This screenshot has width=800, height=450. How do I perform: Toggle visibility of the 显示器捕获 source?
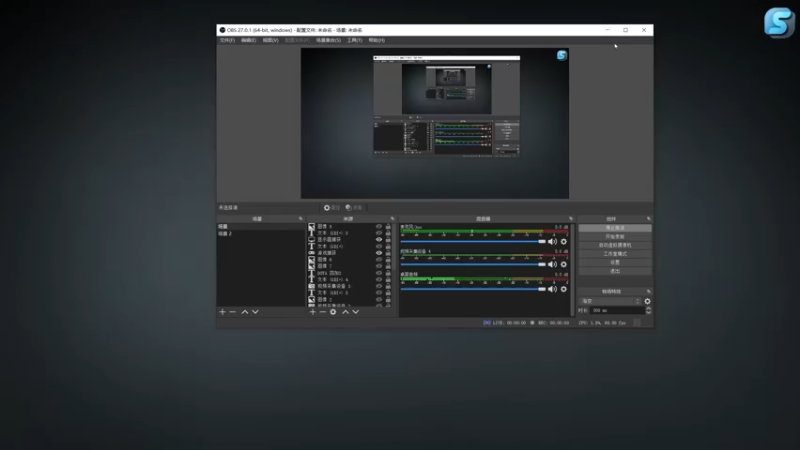(379, 239)
